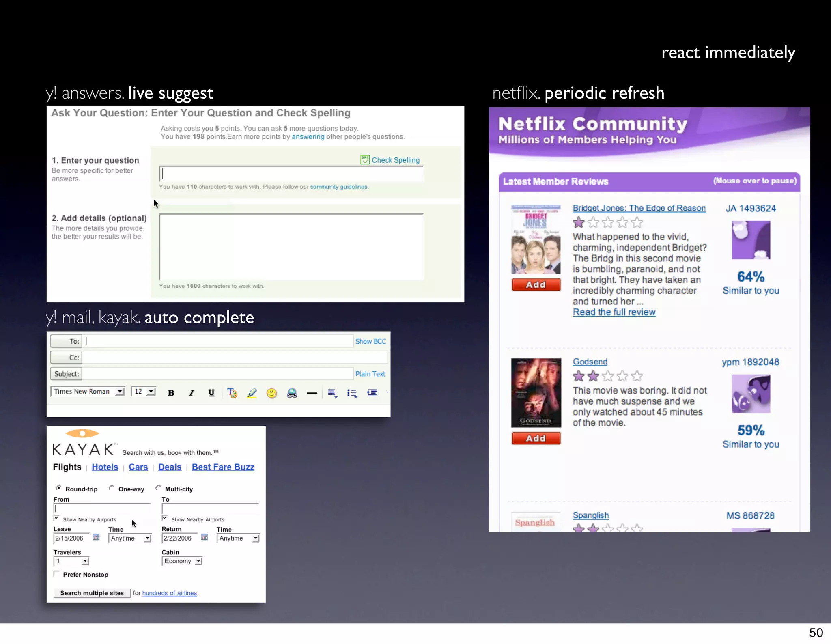The height and width of the screenshot is (644, 831).
Task: Open Bridget Jones: The Edge of Reason link
Action: [639, 208]
